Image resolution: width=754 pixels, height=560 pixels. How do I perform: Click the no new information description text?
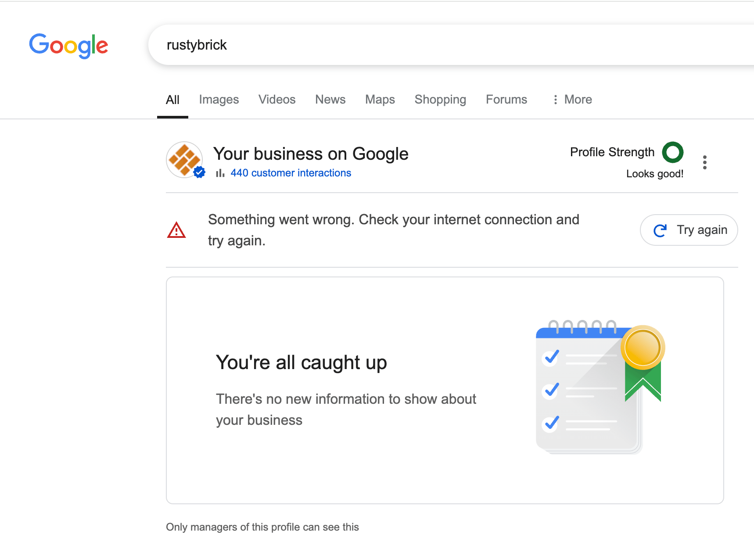[346, 409]
